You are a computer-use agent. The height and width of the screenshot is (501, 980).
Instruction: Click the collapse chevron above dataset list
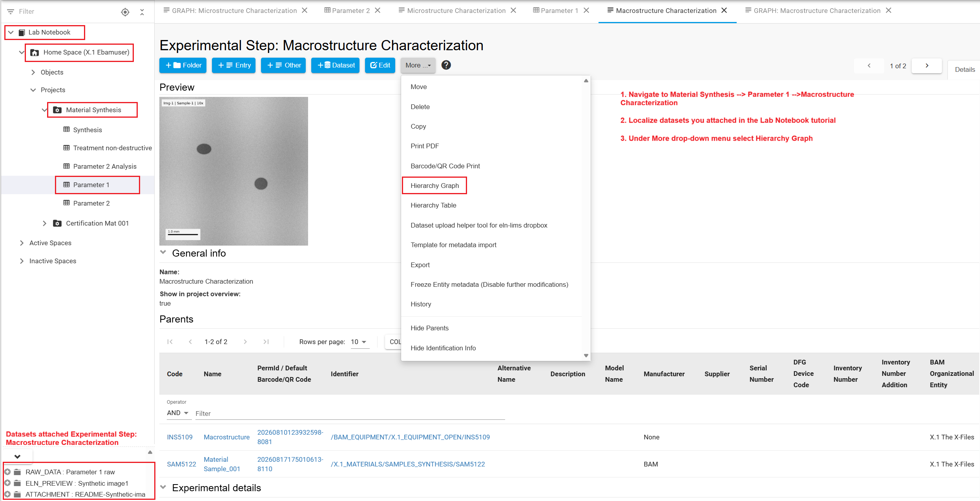tap(17, 456)
